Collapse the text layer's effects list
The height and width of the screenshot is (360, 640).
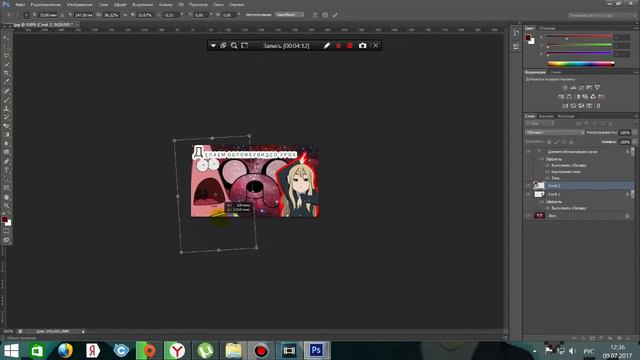[x=633, y=151]
